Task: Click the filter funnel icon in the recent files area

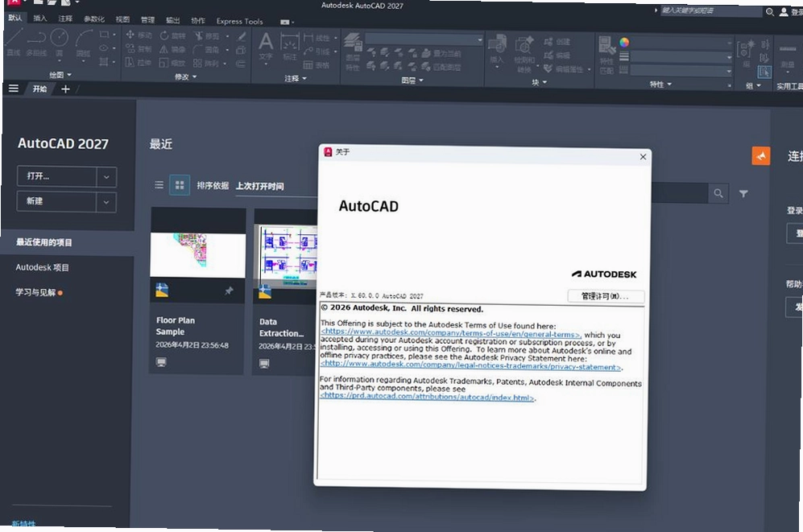Action: tap(743, 193)
